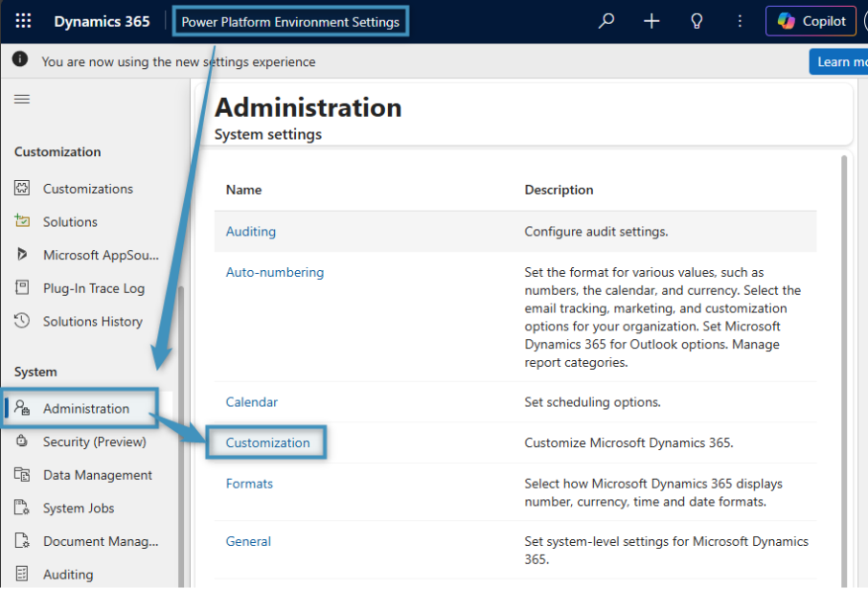This screenshot has width=868, height=589.
Task: Click the Name column header
Action: (x=243, y=190)
